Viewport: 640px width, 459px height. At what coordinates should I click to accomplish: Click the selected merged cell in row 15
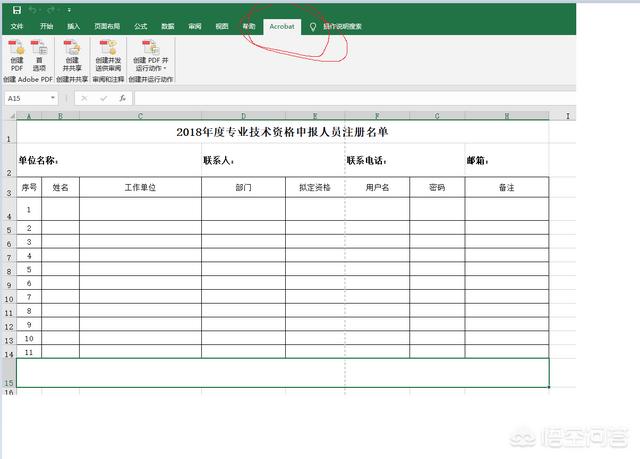[283, 373]
